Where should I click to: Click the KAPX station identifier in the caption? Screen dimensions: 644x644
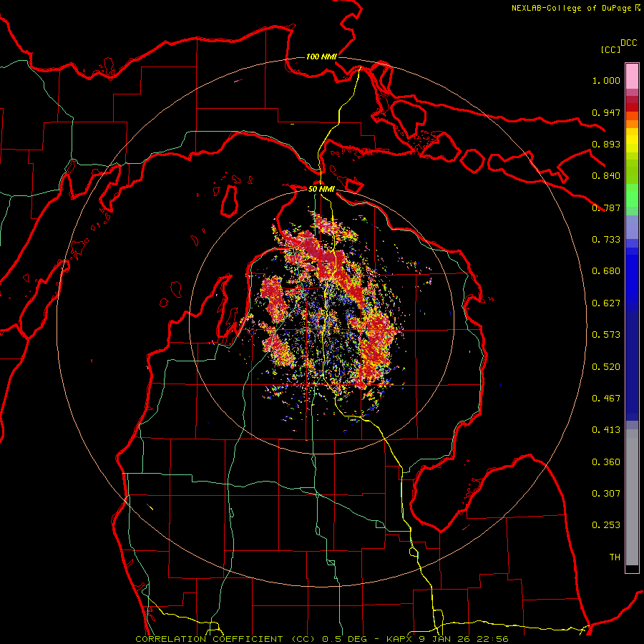click(x=401, y=639)
